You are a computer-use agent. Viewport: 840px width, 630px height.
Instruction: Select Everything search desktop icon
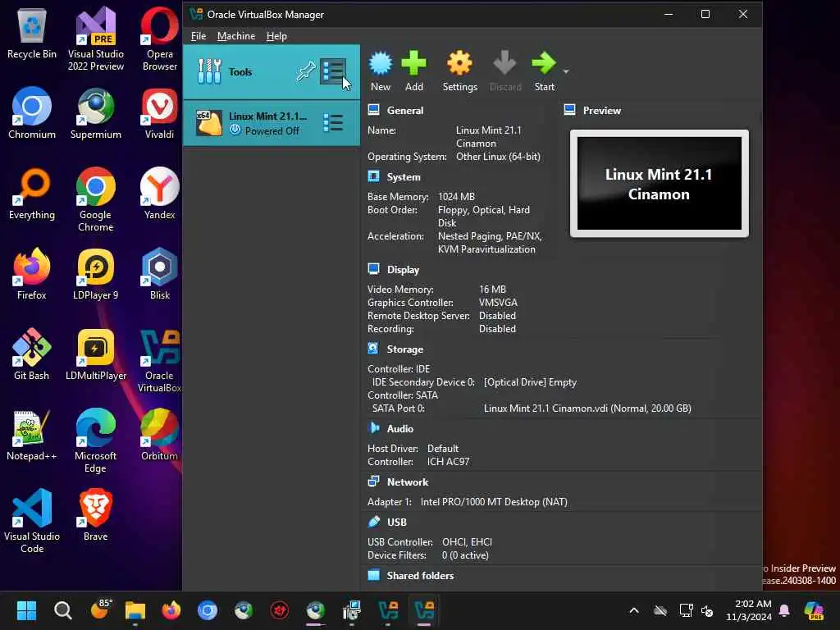pos(32,194)
